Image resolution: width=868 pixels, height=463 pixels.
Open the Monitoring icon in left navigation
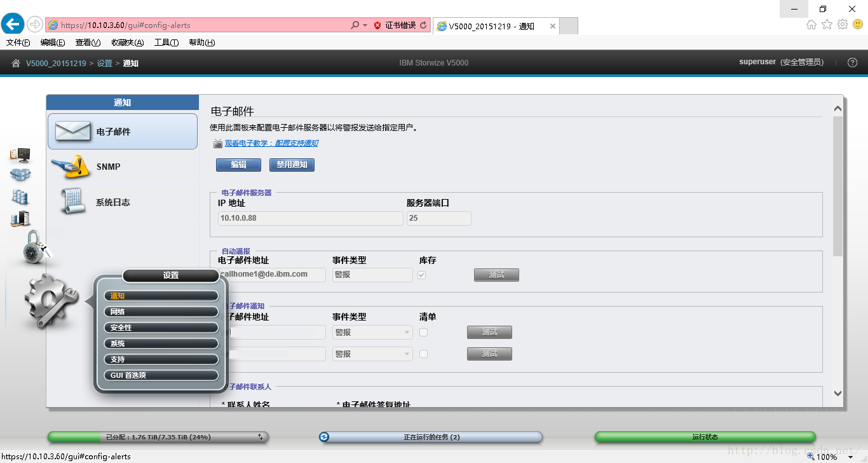[20, 155]
